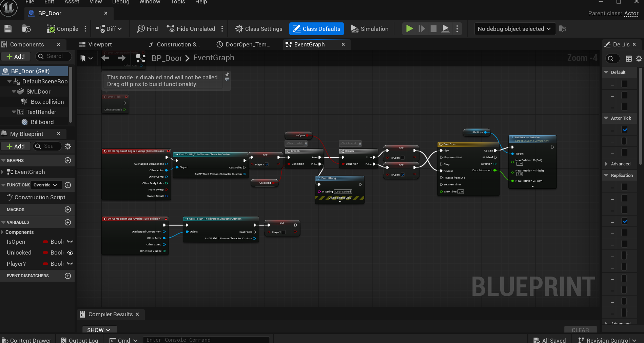Close the EventGraph tab
Screen dimensions: 644x343
click(343, 44)
